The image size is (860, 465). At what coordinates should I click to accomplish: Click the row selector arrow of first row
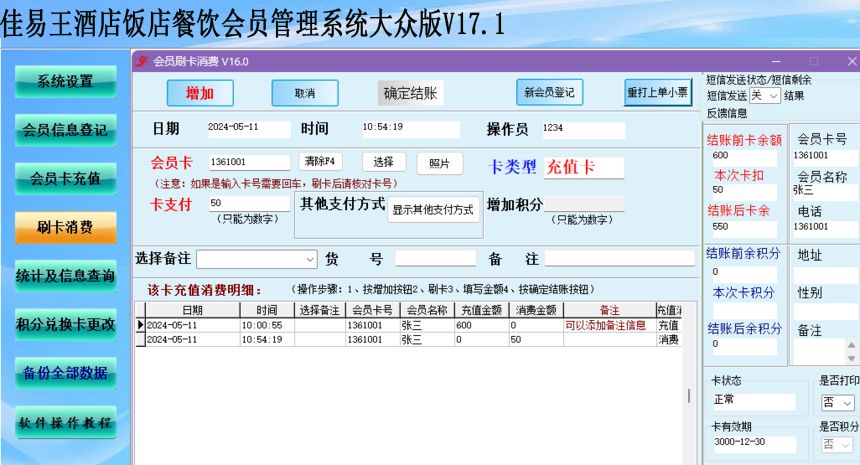point(140,325)
